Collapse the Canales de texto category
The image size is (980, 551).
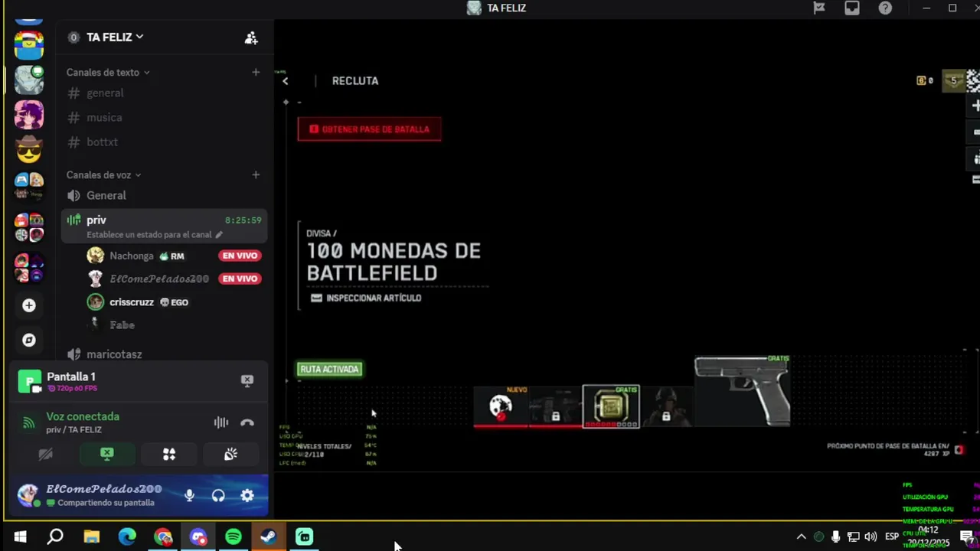[x=108, y=72]
